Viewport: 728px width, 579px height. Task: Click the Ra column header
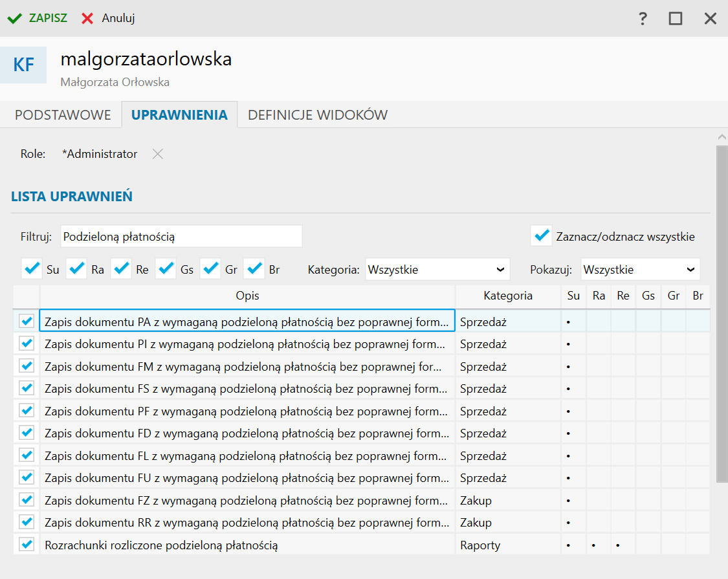(599, 296)
